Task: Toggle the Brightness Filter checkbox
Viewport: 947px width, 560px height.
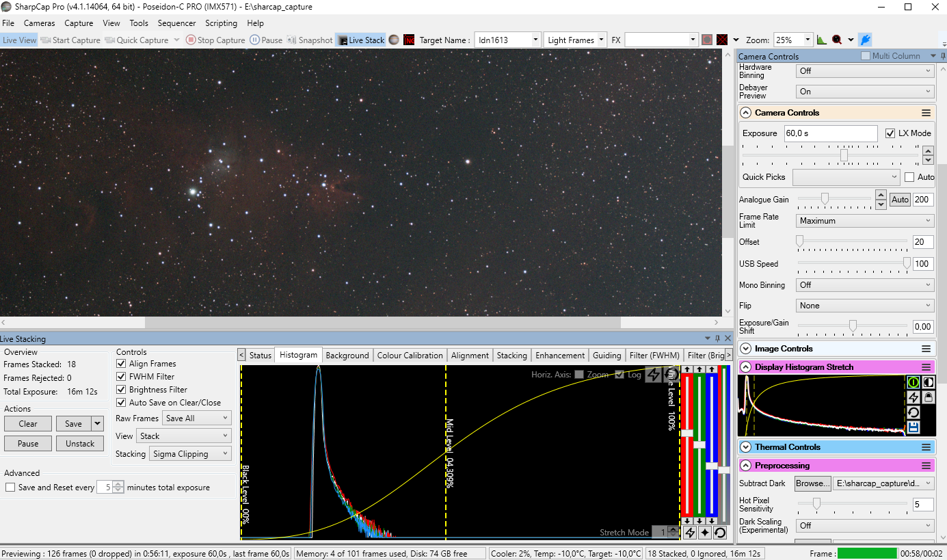Action: [121, 390]
